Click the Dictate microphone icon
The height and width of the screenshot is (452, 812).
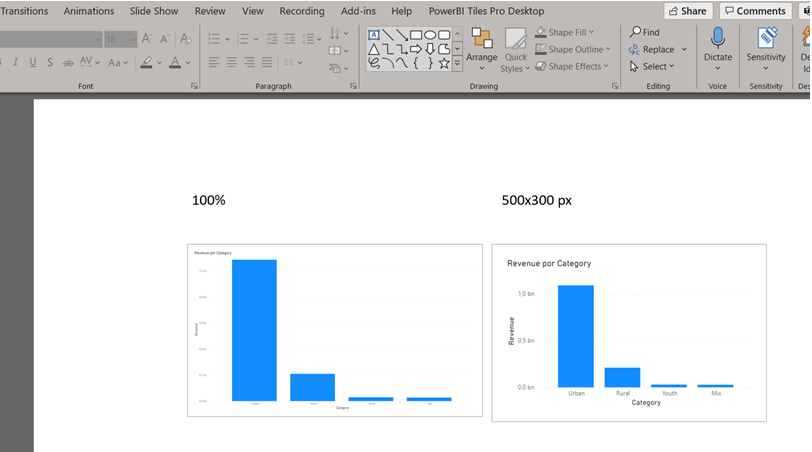click(x=717, y=40)
